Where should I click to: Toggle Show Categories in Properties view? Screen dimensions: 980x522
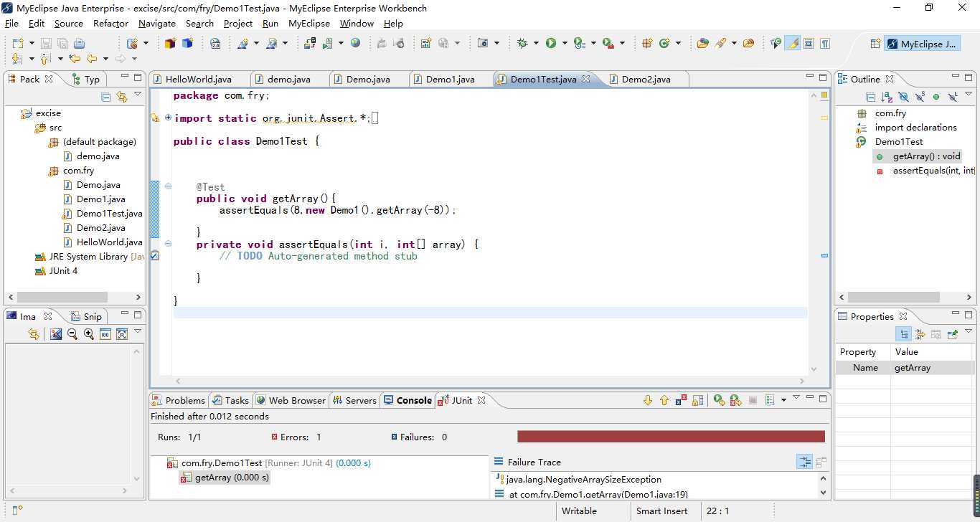[904, 334]
